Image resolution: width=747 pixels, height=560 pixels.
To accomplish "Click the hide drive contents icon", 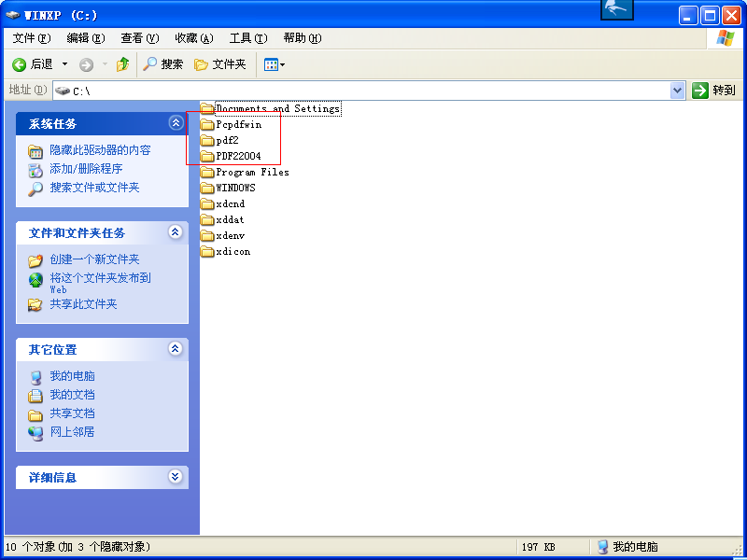I will [35, 151].
